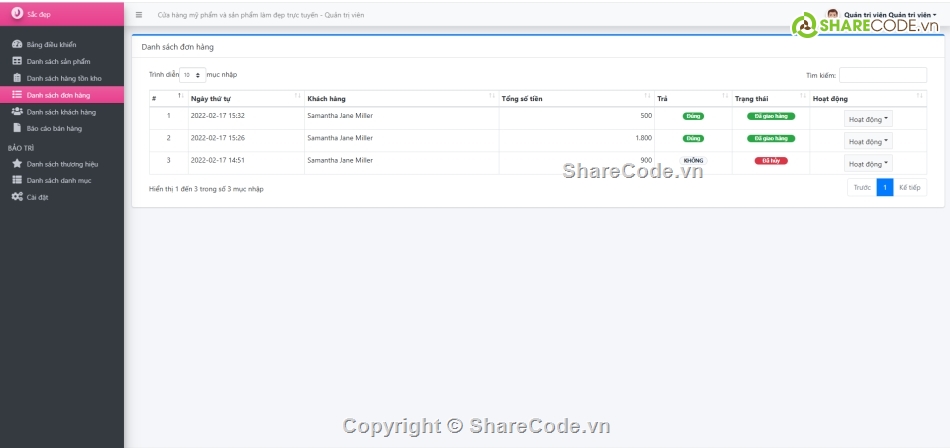The height and width of the screenshot is (448, 950).
Task: Sort the table by Tổng số tiền column
Action: pyautogui.click(x=575, y=99)
